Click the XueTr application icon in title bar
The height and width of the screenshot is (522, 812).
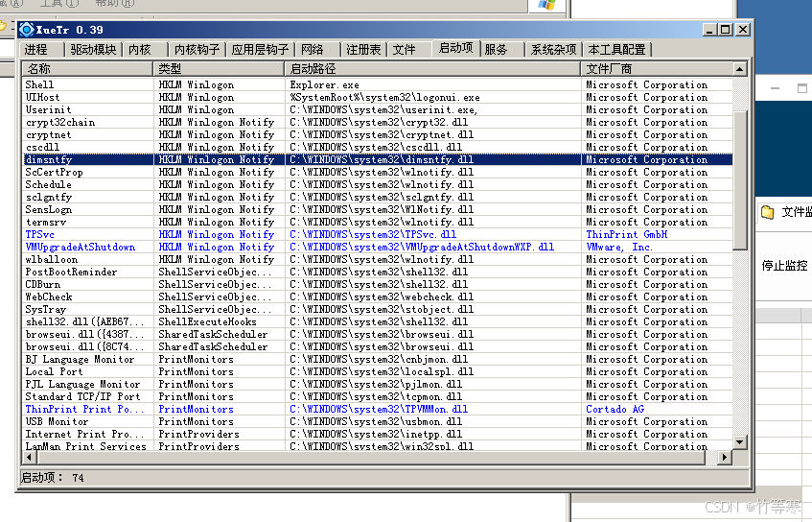pos(26,30)
